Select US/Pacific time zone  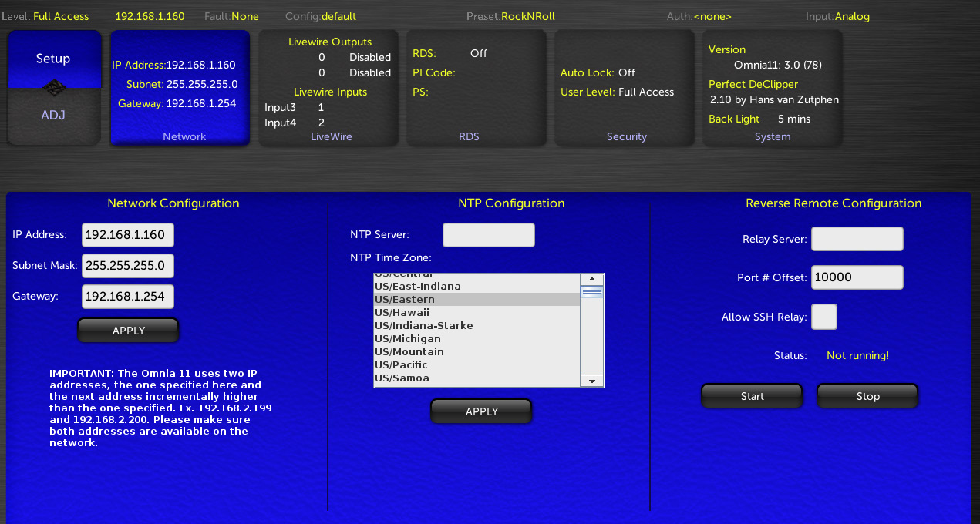(477, 365)
